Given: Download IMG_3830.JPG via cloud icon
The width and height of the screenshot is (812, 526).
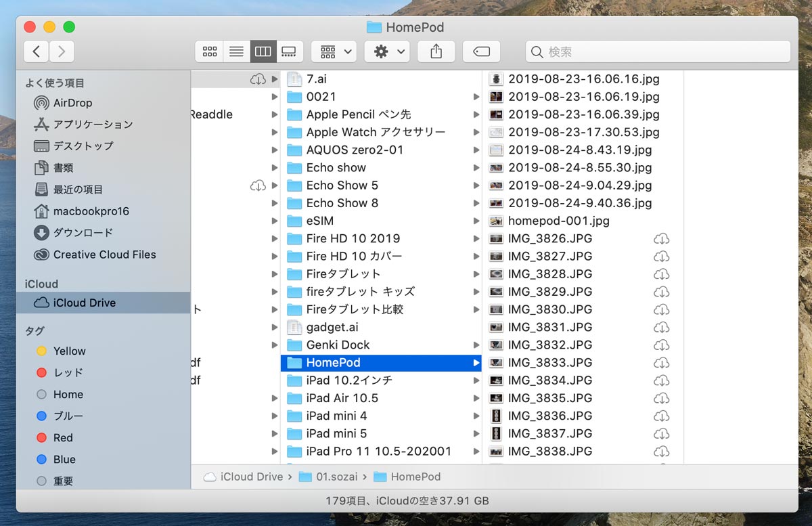Looking at the screenshot, I should click(x=661, y=309).
